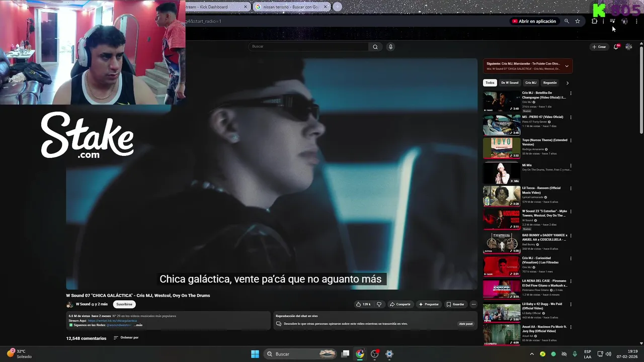Click the YouTube search magnifier icon
This screenshot has height=362, width=644.
[x=375, y=47]
